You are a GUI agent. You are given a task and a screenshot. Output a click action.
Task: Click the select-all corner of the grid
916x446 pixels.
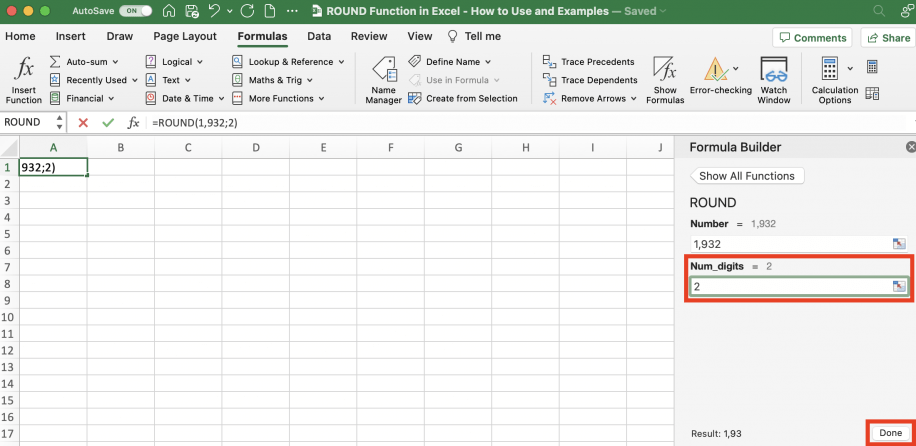click(9, 147)
